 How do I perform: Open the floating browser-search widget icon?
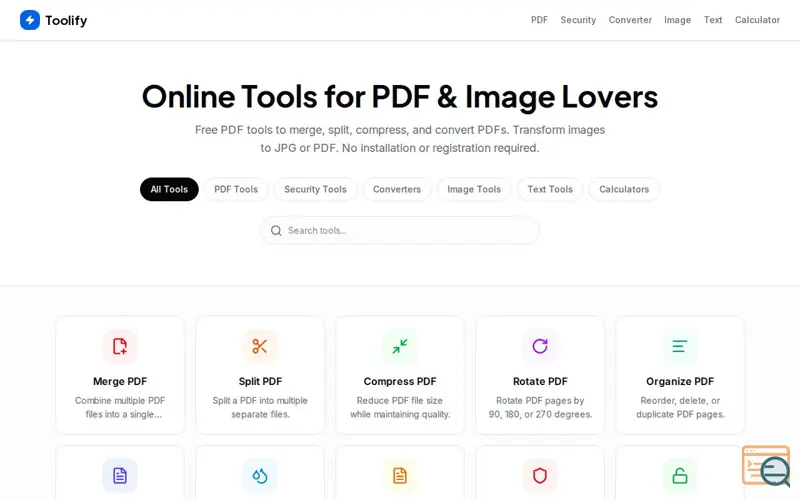tap(766, 466)
